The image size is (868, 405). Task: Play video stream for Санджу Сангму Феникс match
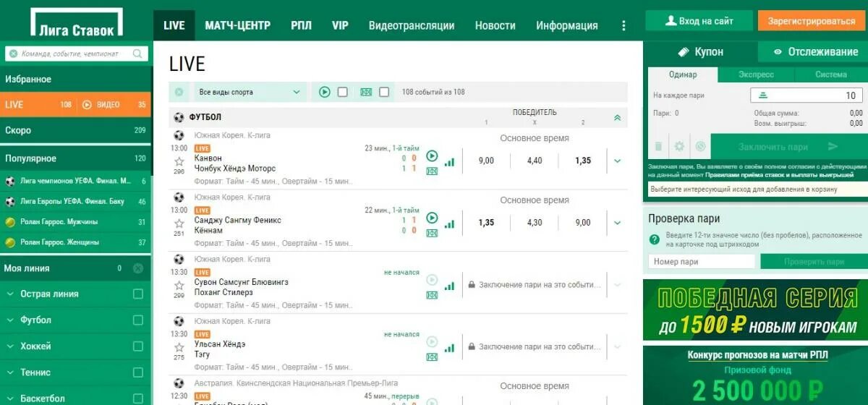point(432,217)
